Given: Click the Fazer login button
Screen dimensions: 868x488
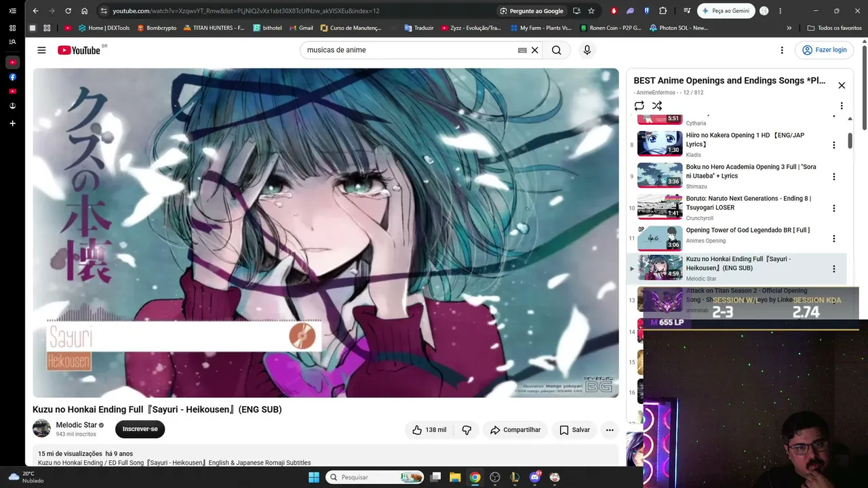Looking at the screenshot, I should click(x=825, y=50).
